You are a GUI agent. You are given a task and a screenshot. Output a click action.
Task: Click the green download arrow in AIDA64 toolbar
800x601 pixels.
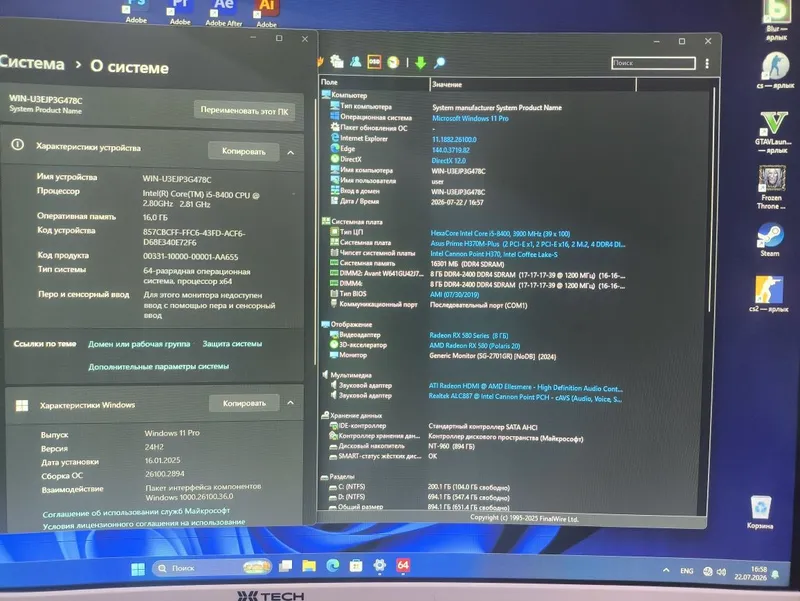[420, 62]
